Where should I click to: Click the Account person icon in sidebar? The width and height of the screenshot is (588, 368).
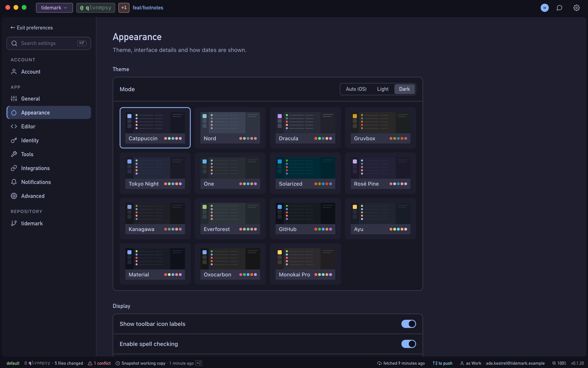pyautogui.click(x=14, y=72)
